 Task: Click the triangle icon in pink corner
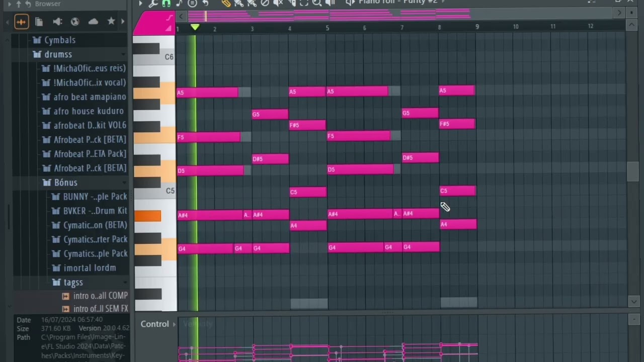(x=169, y=28)
